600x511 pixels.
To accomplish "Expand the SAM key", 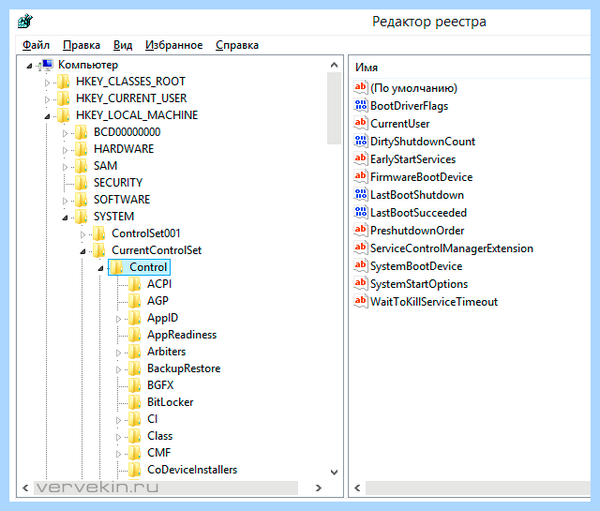I will pyautogui.click(x=65, y=167).
